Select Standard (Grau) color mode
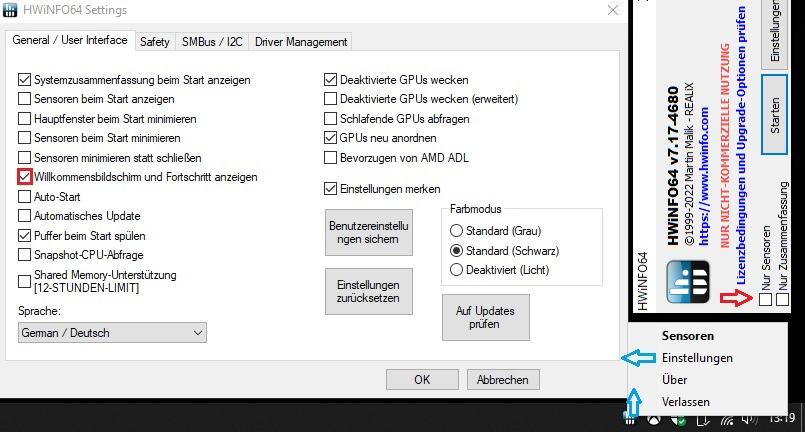Viewport: 805px width, 432px height. click(x=456, y=231)
